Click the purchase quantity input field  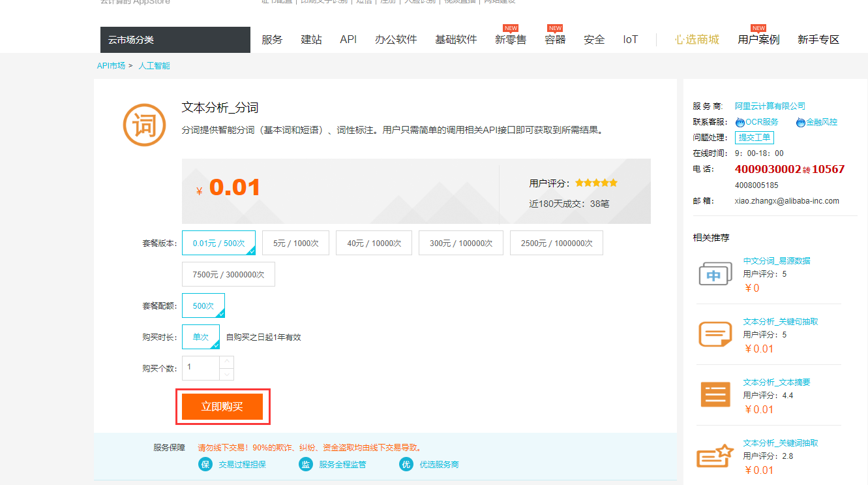(x=201, y=368)
